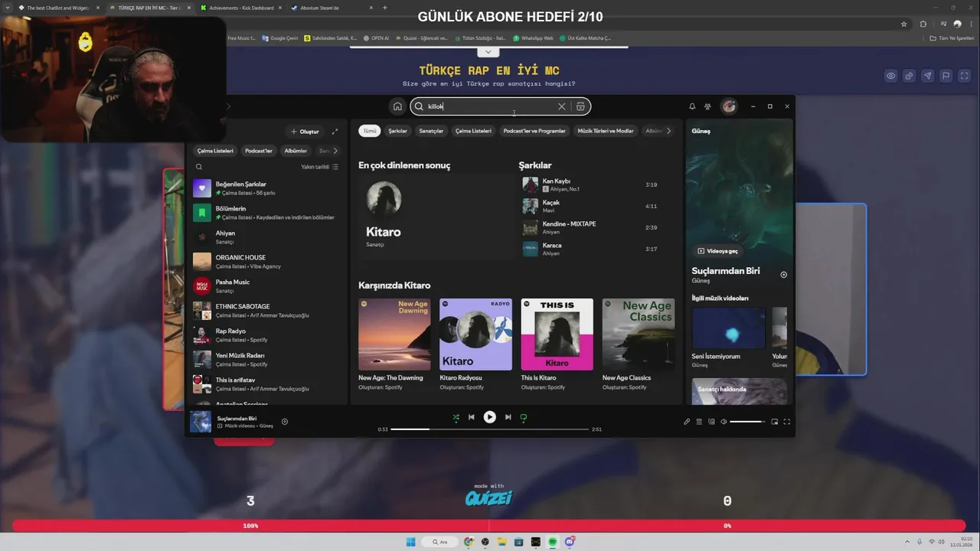Open the Kitaro top result card
Screen dimensions: 980x551
[437, 217]
